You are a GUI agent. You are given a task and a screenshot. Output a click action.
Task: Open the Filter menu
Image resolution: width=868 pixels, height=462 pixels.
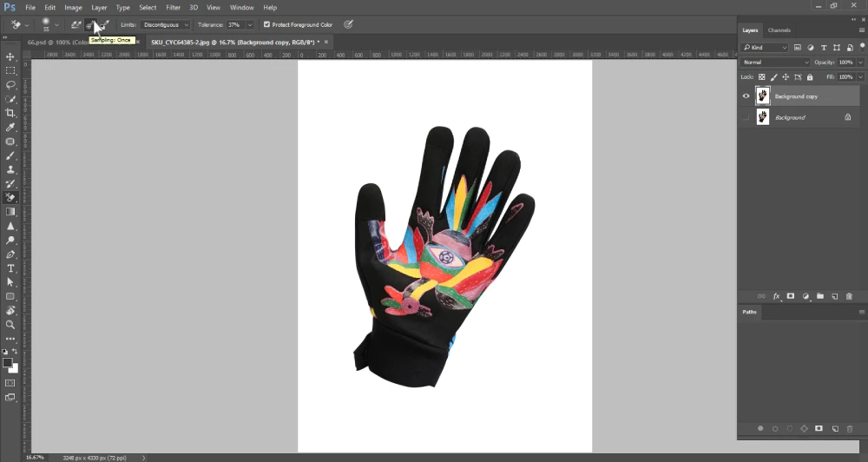pos(174,7)
